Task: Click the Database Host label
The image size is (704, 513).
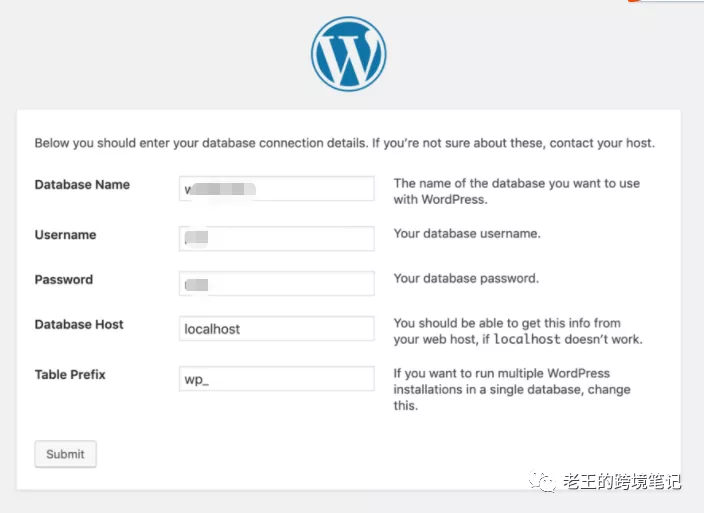Action: [x=79, y=325]
